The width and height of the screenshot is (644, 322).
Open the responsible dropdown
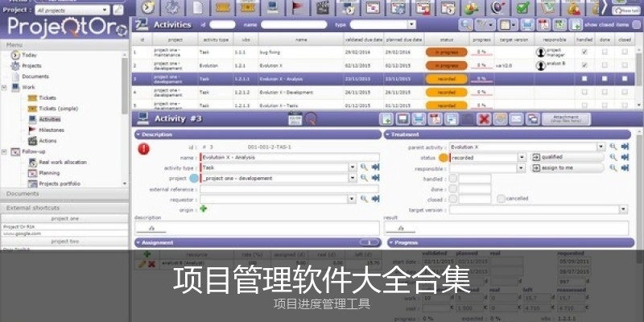(x=522, y=168)
